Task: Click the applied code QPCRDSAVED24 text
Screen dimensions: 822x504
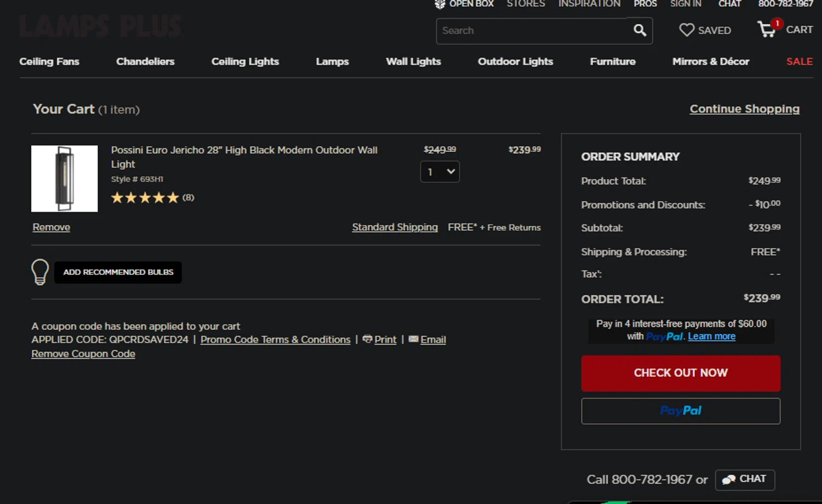Action: coord(149,340)
